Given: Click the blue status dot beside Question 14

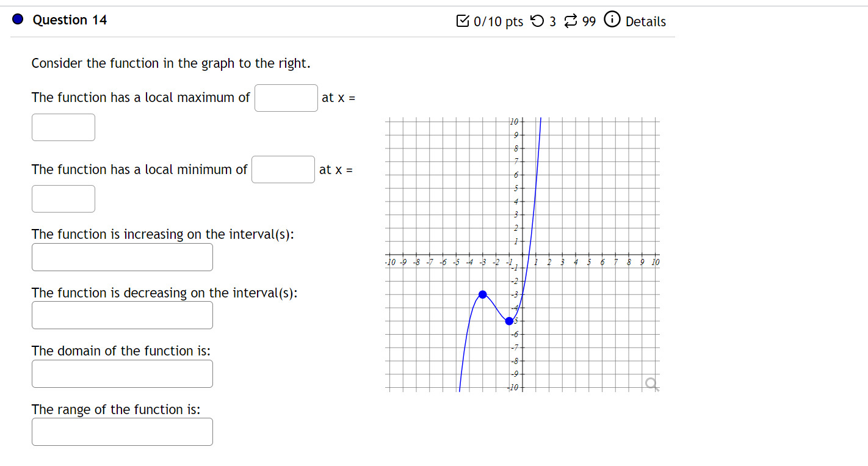Looking at the screenshot, I should (16, 19).
